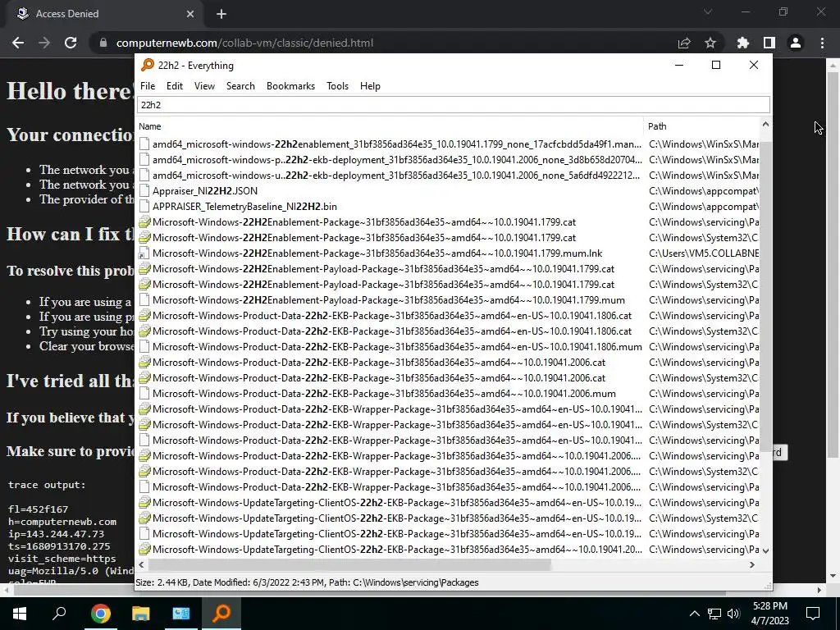
Task: Open the View menu in Everything
Action: pyautogui.click(x=204, y=85)
